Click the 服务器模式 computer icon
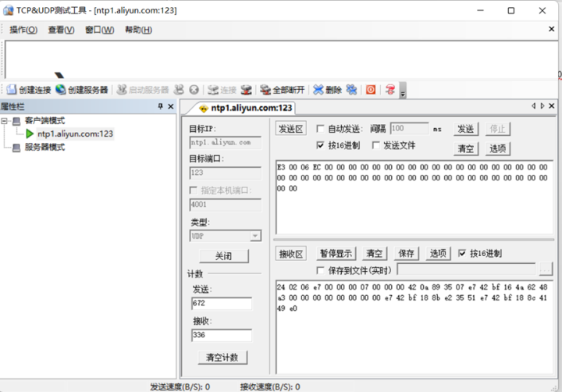The image size is (562, 392). (16, 148)
